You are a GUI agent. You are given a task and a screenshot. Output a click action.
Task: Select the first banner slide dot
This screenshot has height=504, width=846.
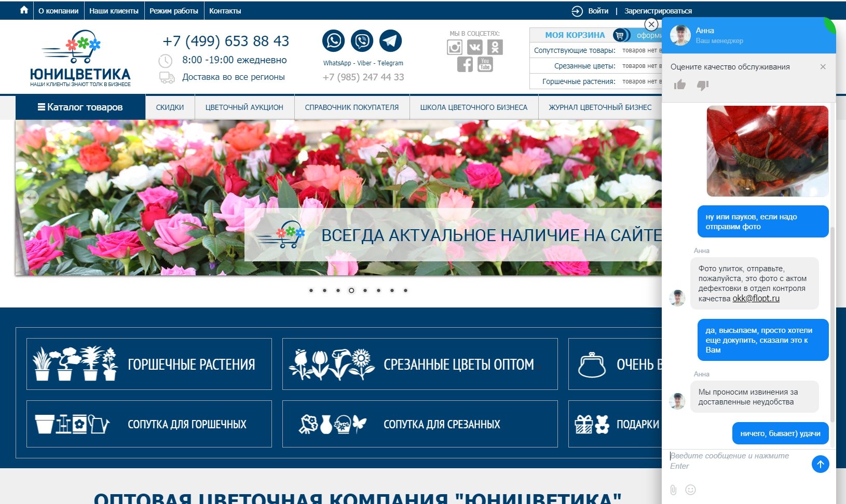(x=311, y=290)
